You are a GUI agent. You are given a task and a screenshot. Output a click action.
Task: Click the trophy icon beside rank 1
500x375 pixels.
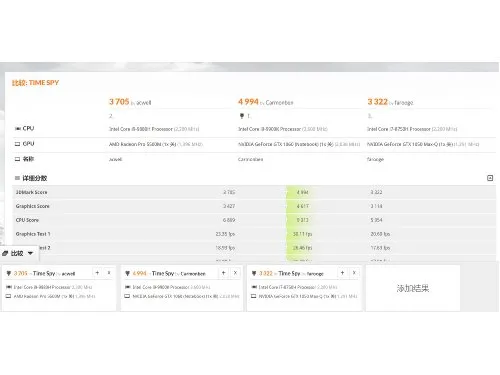point(242,116)
